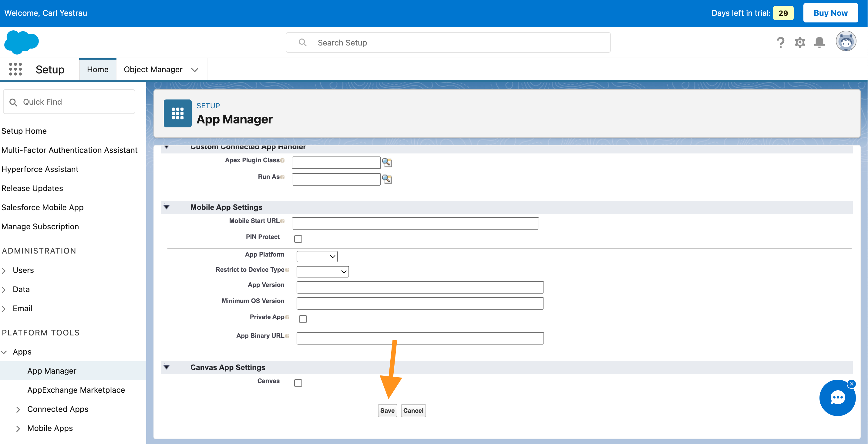
Task: Click in the Quick Find field
Action: coord(69,102)
